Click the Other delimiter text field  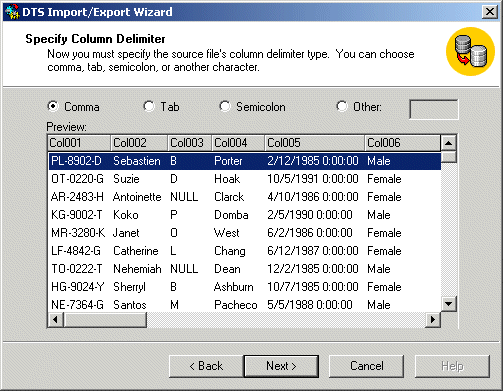434,109
